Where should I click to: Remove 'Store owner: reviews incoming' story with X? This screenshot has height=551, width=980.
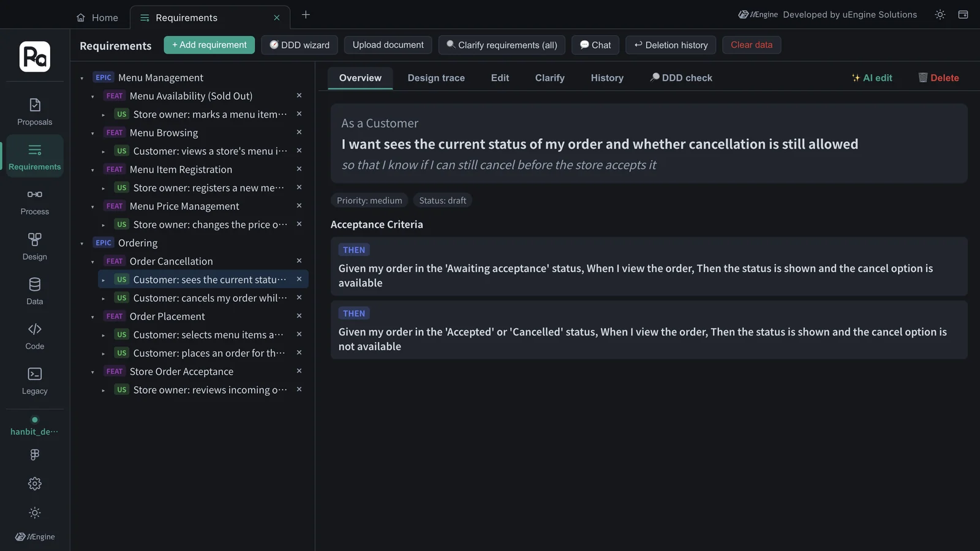click(x=299, y=389)
